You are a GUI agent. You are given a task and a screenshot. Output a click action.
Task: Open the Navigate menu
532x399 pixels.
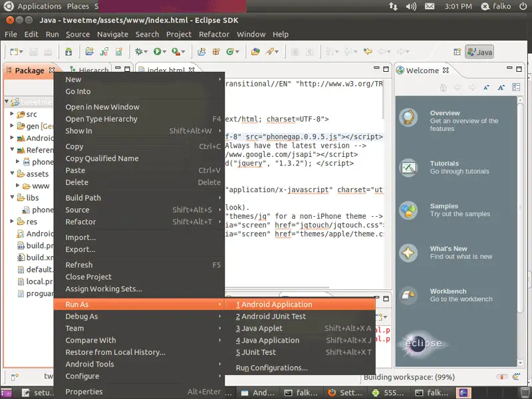click(112, 35)
